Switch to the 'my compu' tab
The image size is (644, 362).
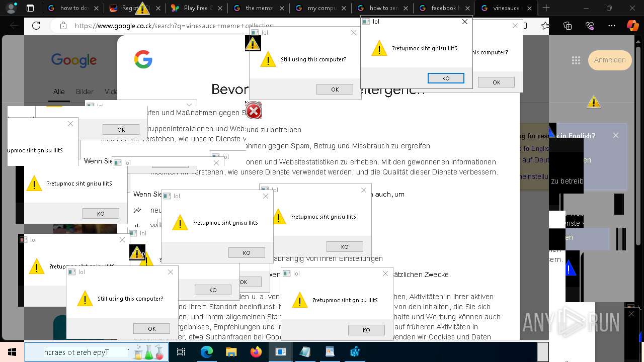(x=321, y=8)
